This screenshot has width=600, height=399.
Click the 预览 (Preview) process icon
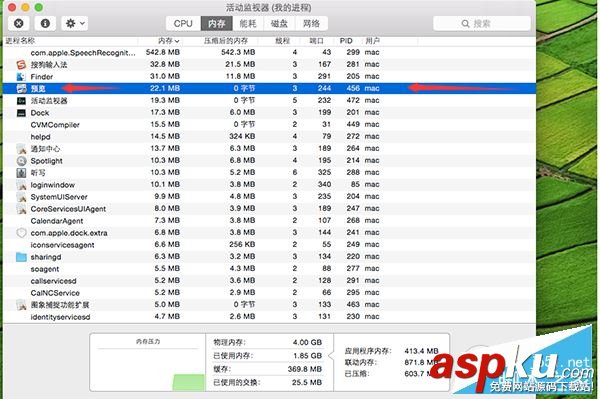point(21,88)
